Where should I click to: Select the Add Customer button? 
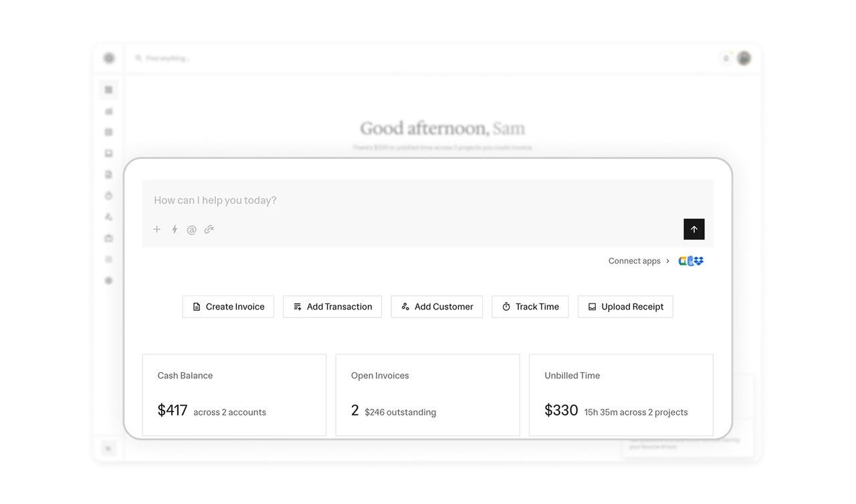coord(437,307)
